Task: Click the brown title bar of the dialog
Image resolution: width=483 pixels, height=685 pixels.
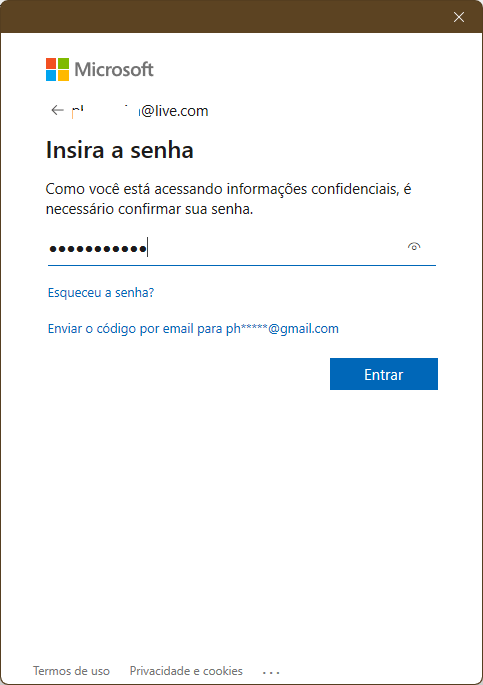Action: 227,17
